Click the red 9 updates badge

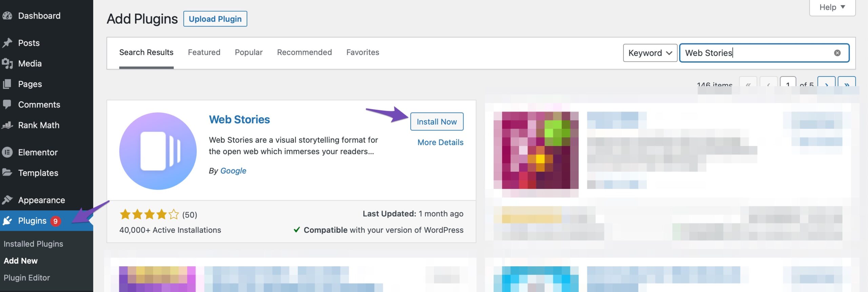coord(56,221)
